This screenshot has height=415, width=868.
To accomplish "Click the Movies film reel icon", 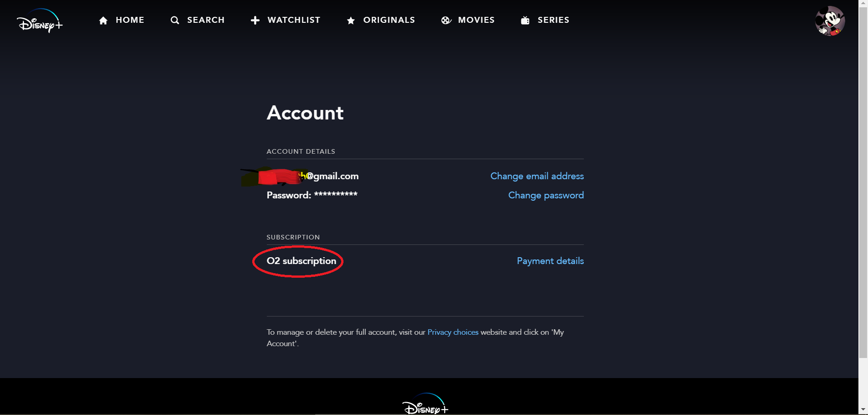I will pos(446,21).
